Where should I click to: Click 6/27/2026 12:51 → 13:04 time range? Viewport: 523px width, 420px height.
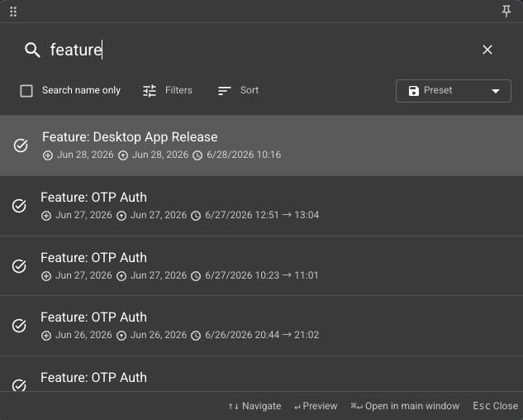coord(262,215)
